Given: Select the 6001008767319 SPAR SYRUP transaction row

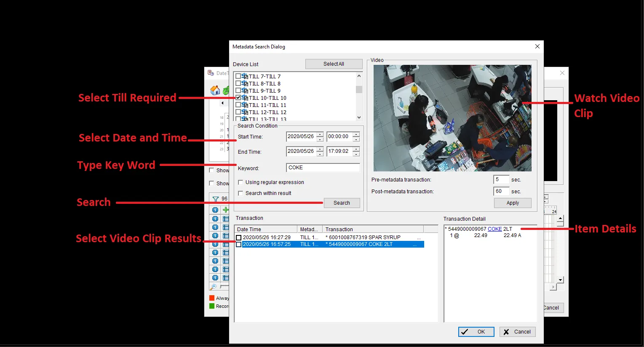Looking at the screenshot, I should click(329, 238).
